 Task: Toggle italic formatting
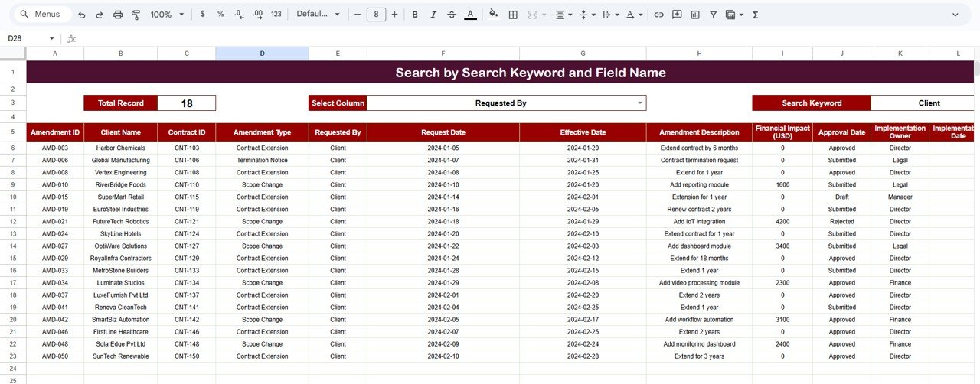point(433,15)
